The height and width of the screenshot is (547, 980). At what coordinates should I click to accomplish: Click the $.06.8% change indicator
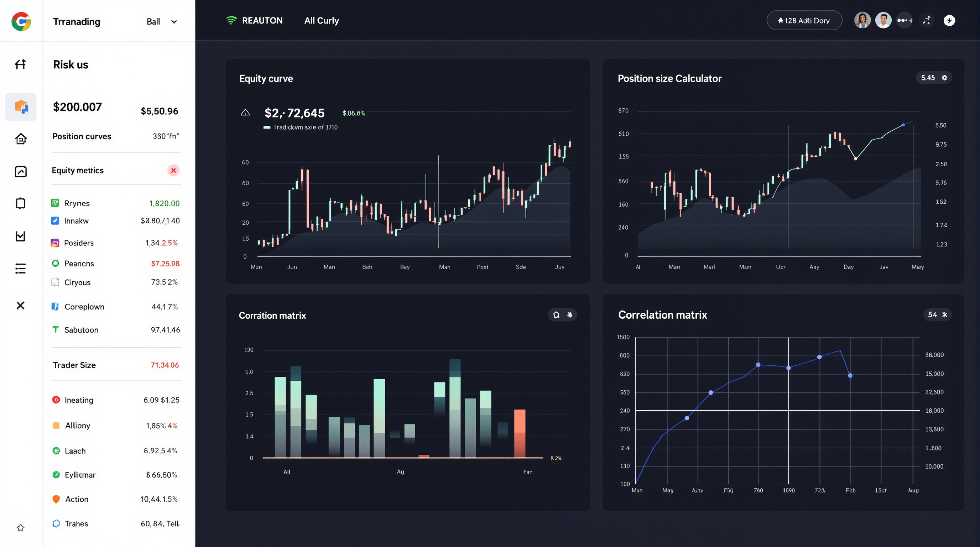(x=353, y=113)
